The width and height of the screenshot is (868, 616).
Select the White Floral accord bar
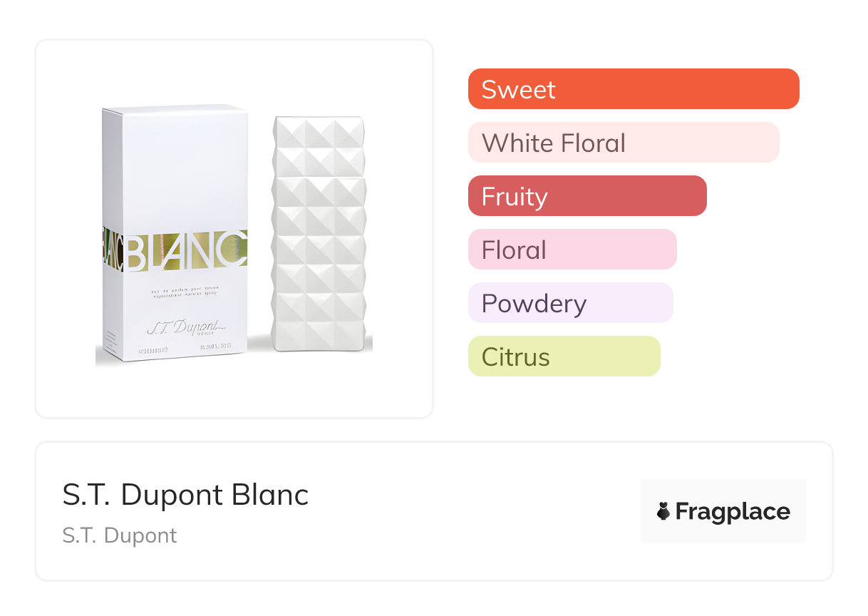623,143
